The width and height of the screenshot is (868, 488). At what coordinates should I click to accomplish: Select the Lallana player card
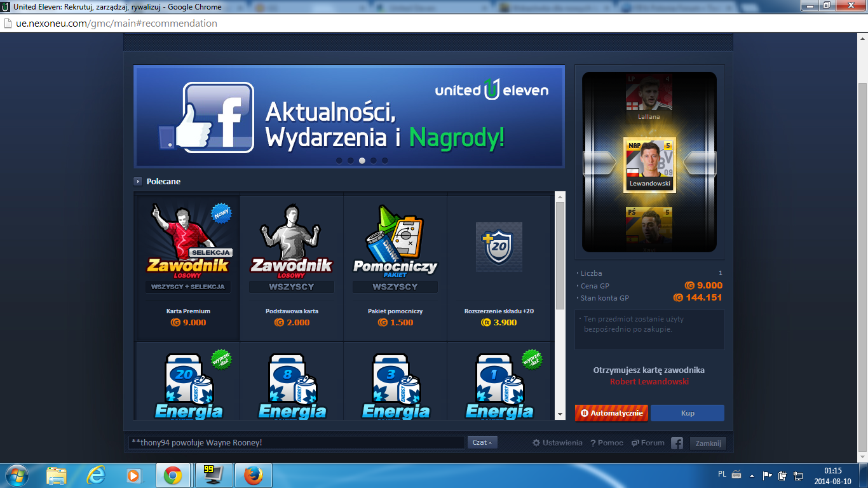click(649, 98)
